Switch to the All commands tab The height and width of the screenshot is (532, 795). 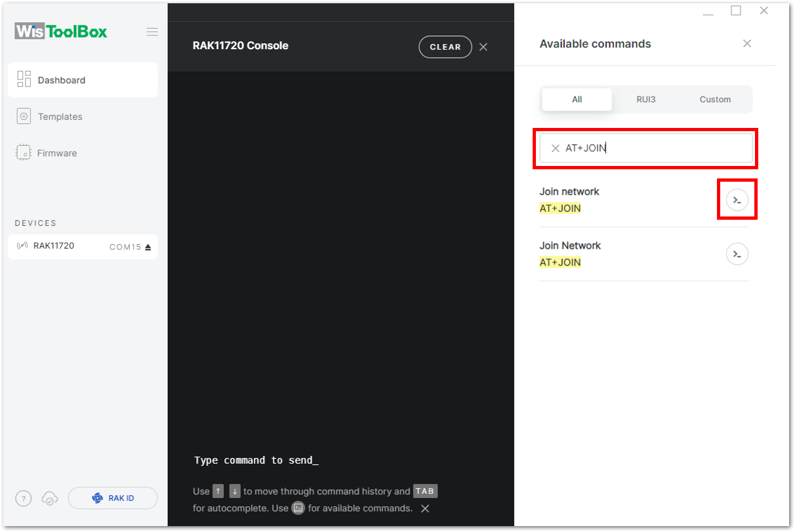click(x=577, y=100)
